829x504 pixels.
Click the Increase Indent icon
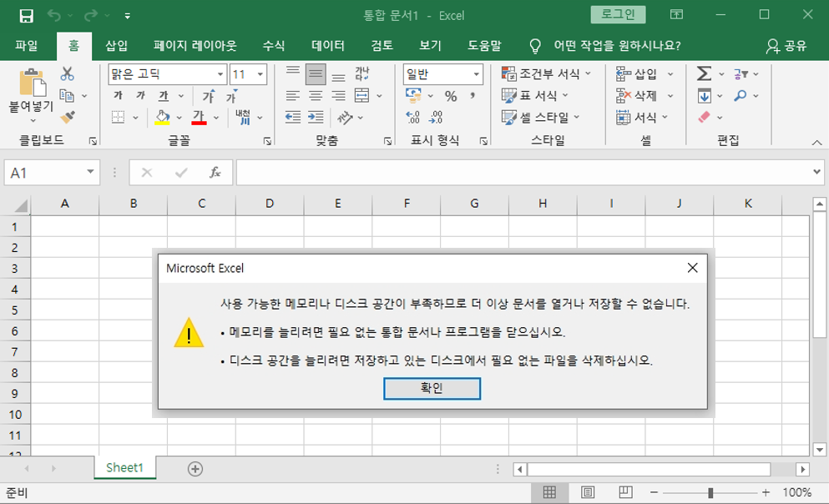tap(316, 117)
